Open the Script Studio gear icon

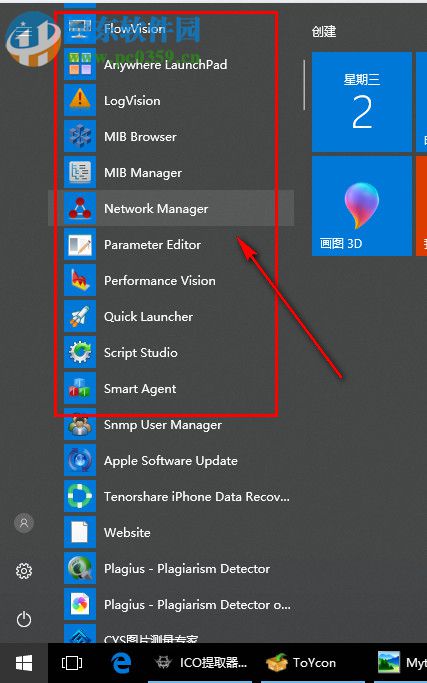80,352
